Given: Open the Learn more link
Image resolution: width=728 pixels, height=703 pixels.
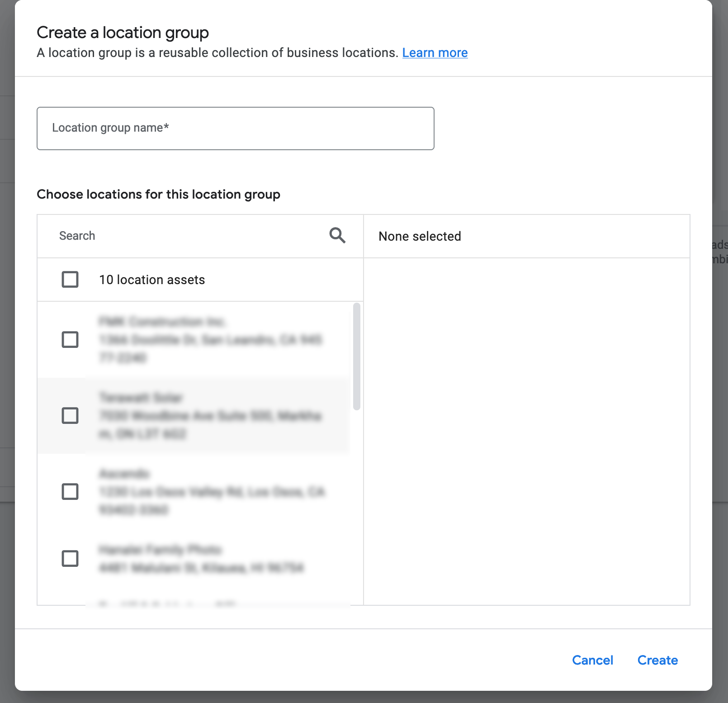Looking at the screenshot, I should [x=435, y=53].
